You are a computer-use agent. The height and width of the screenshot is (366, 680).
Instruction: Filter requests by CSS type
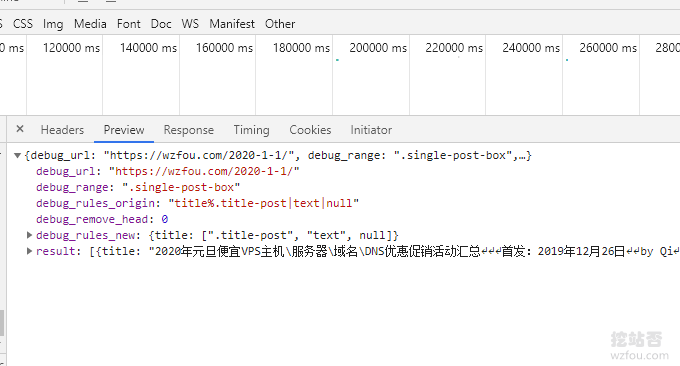(x=23, y=23)
